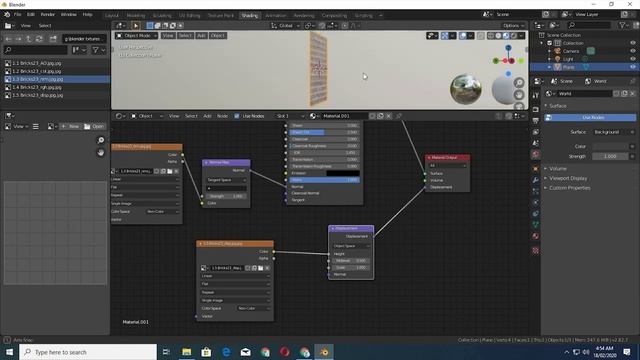640x360 pixels.
Task: Hide the Camera object in outliner
Action: click(x=633, y=51)
